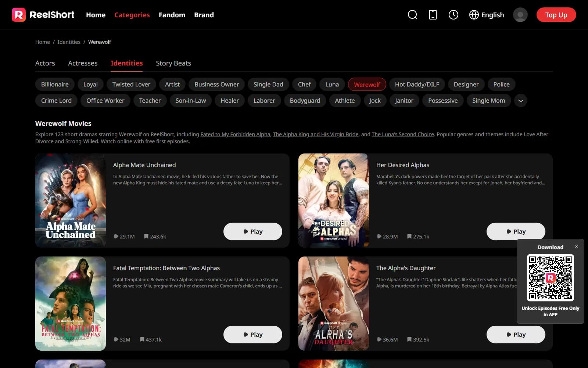Viewport: 588px width, 368px height.
Task: Click Her Desired Alphas title text
Action: tap(403, 165)
